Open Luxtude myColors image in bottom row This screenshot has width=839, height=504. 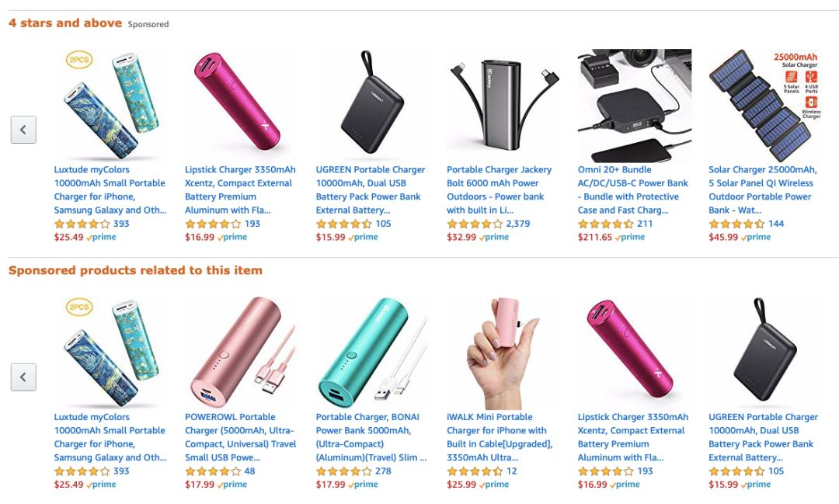[111, 353]
